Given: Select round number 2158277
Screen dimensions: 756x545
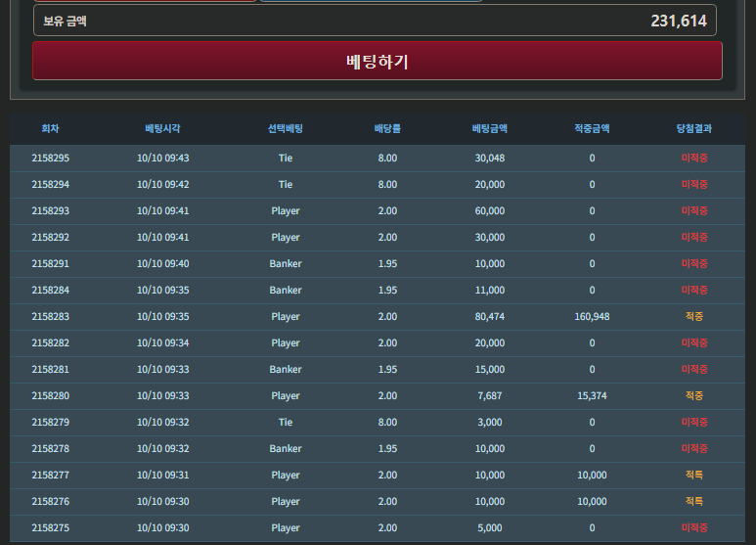Looking at the screenshot, I should (x=51, y=476).
